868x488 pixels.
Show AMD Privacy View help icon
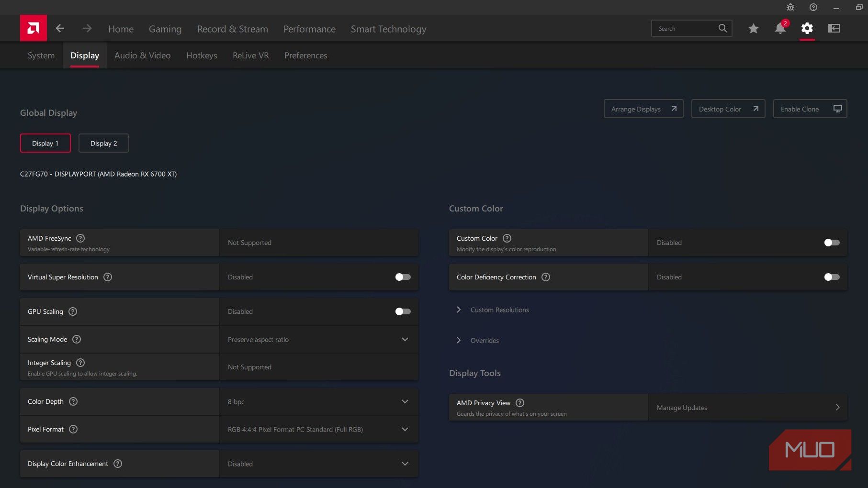pos(520,403)
